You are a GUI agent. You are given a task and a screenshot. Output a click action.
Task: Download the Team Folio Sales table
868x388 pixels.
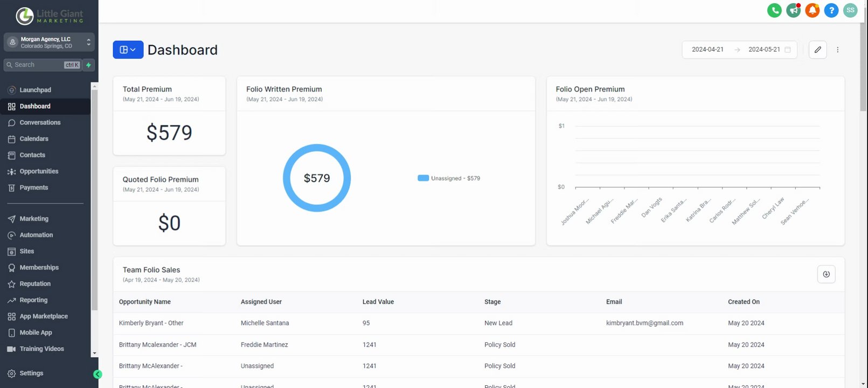(x=826, y=274)
